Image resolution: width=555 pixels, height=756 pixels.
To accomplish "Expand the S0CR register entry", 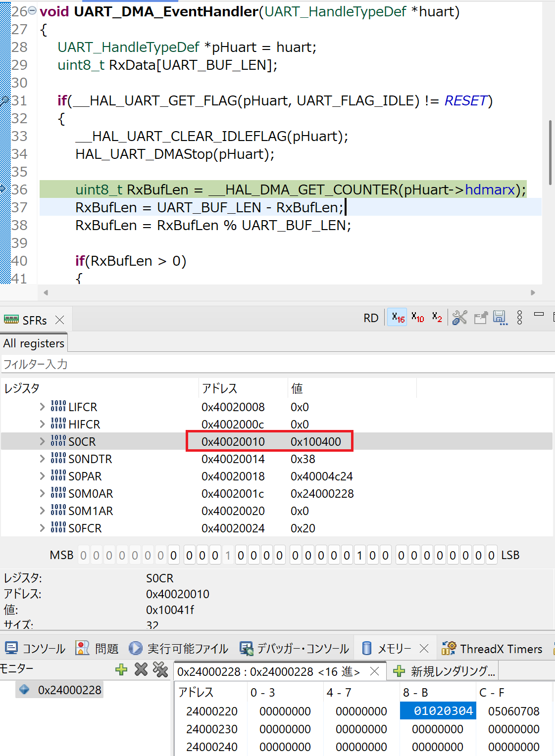I will pyautogui.click(x=42, y=441).
